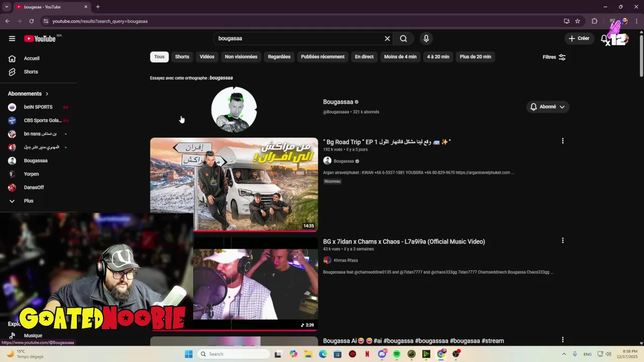Select the 4 à 20 min chip
This screenshot has height=362, width=644.
(x=438, y=57)
